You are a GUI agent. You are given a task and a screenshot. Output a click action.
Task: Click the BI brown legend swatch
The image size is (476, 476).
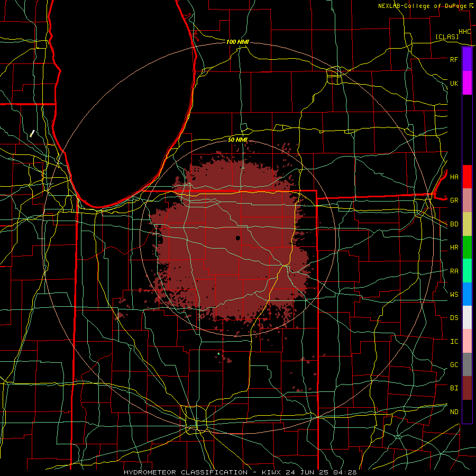pos(467,388)
